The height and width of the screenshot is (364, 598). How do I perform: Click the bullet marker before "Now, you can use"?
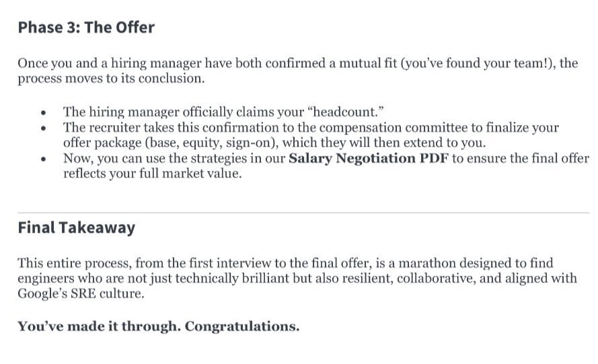44,160
